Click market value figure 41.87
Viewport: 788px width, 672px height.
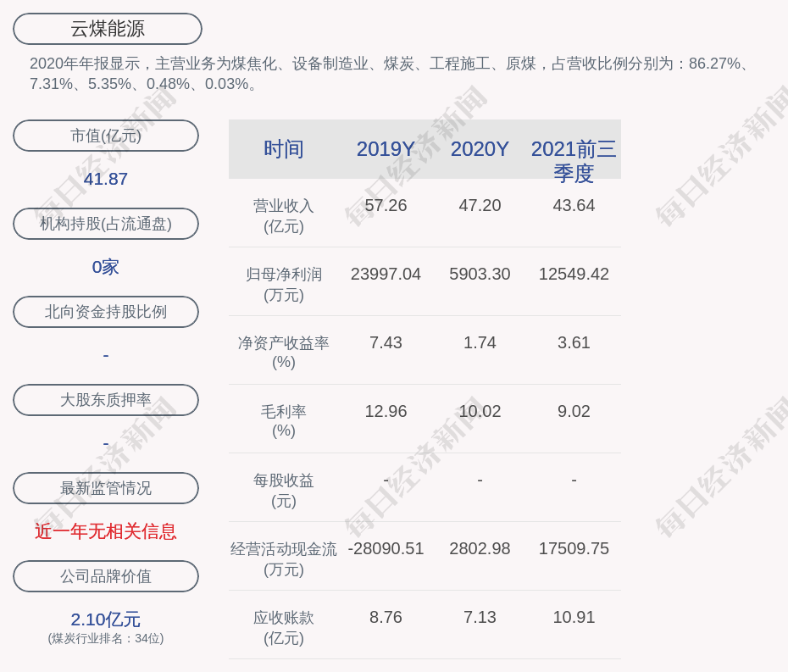point(106,179)
